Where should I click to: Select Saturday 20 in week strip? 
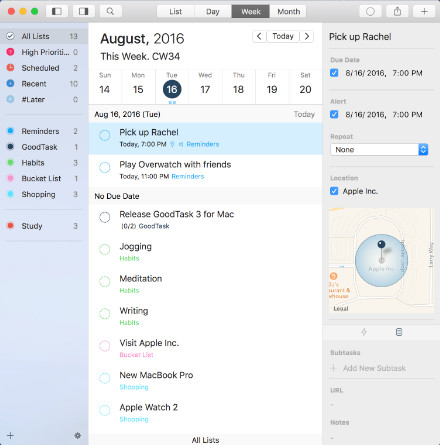305,87
